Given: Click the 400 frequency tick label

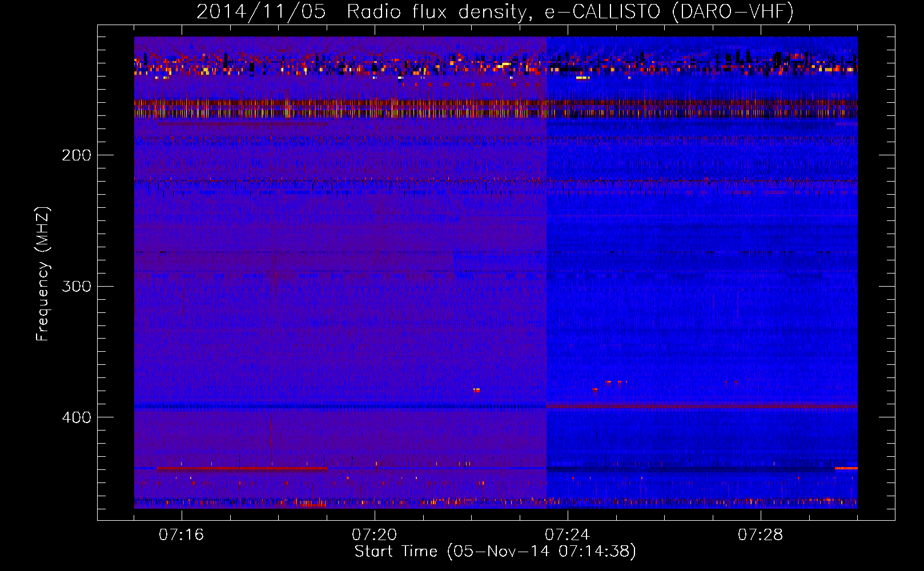Looking at the screenshot, I should coord(77,417).
